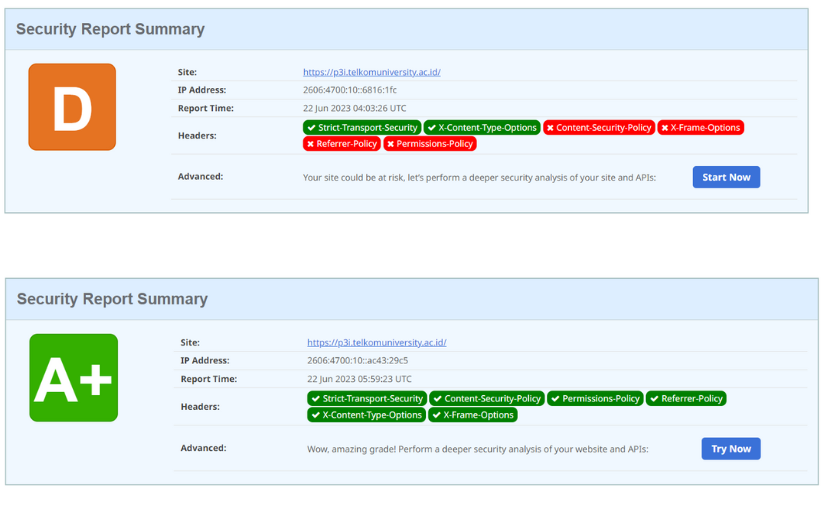The image size is (825, 510).
Task: Click green Content-Security-Policy badge in A+ report
Action: point(487,398)
